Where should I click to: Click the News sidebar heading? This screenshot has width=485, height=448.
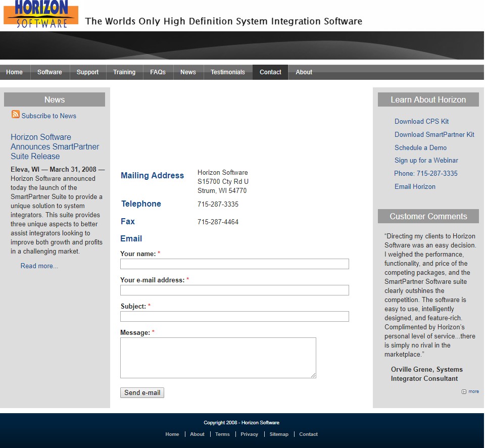pyautogui.click(x=55, y=99)
